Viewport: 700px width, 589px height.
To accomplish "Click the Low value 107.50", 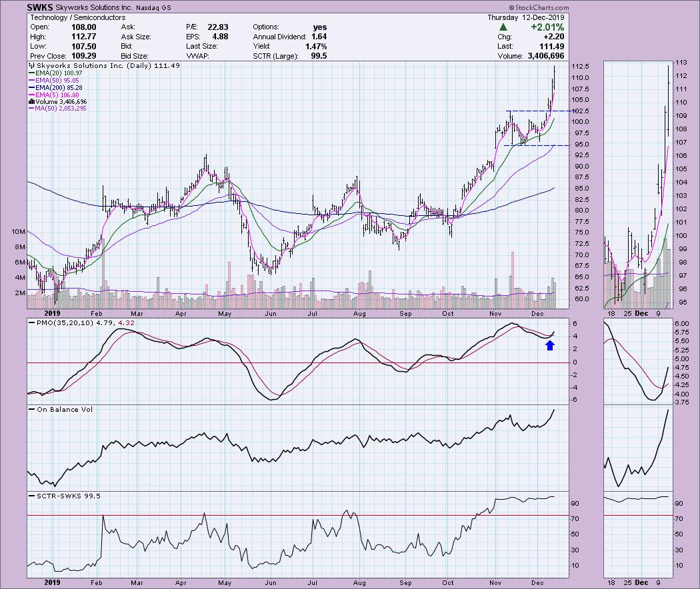I will tap(84, 47).
